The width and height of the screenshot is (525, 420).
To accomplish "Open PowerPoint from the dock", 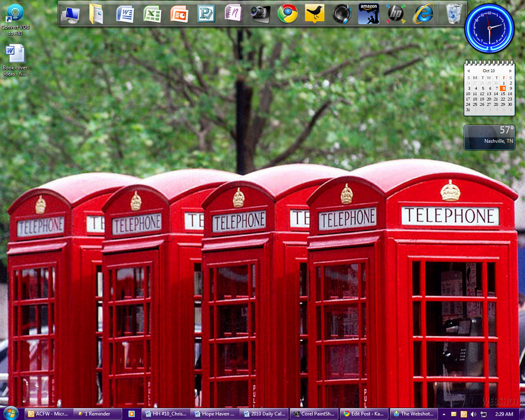I will tap(179, 14).
